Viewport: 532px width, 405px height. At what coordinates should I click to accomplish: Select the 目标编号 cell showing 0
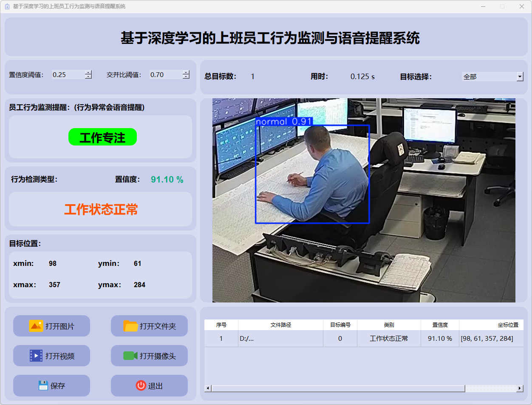coord(340,339)
